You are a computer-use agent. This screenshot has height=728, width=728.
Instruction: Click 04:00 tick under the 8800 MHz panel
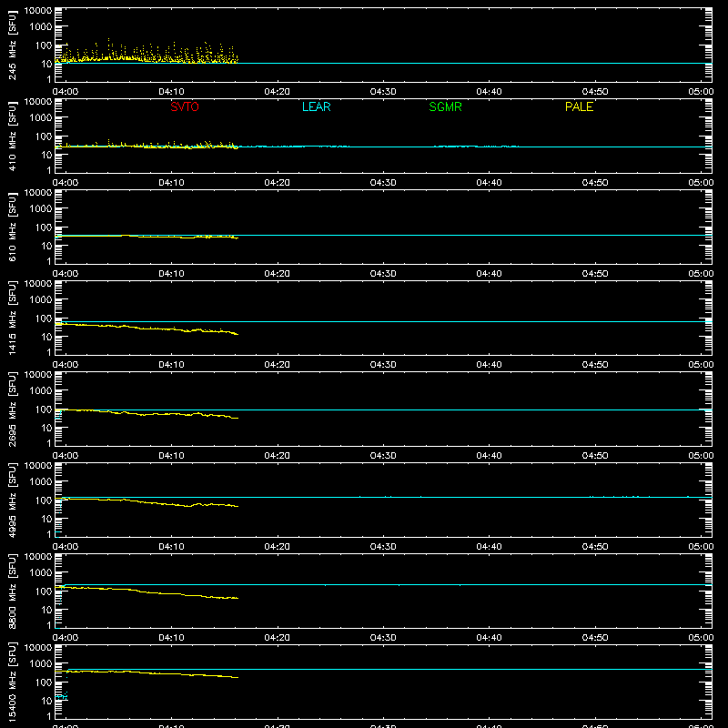coord(66,638)
